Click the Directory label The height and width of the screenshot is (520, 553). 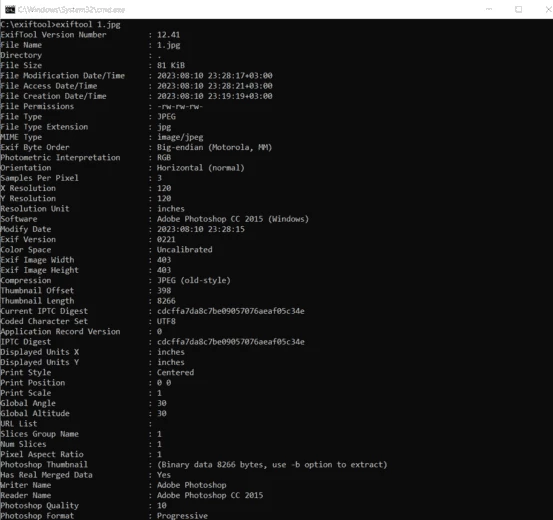pyautogui.click(x=21, y=55)
